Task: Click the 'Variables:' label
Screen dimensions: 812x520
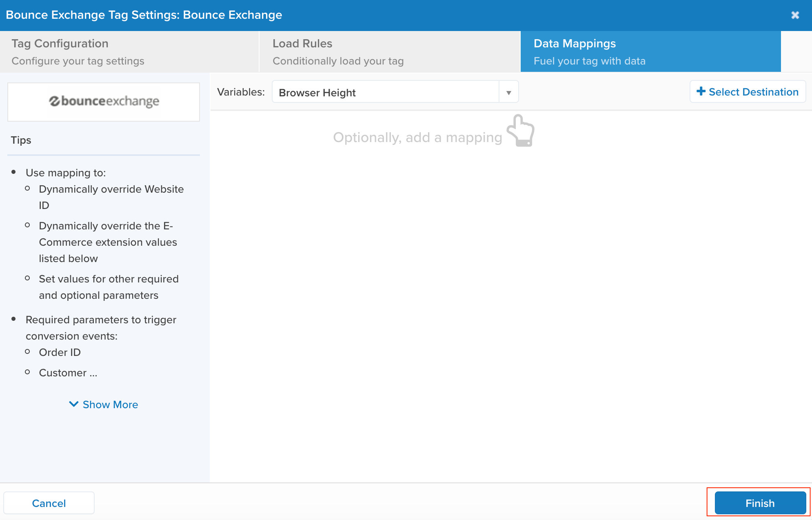Action: [241, 92]
